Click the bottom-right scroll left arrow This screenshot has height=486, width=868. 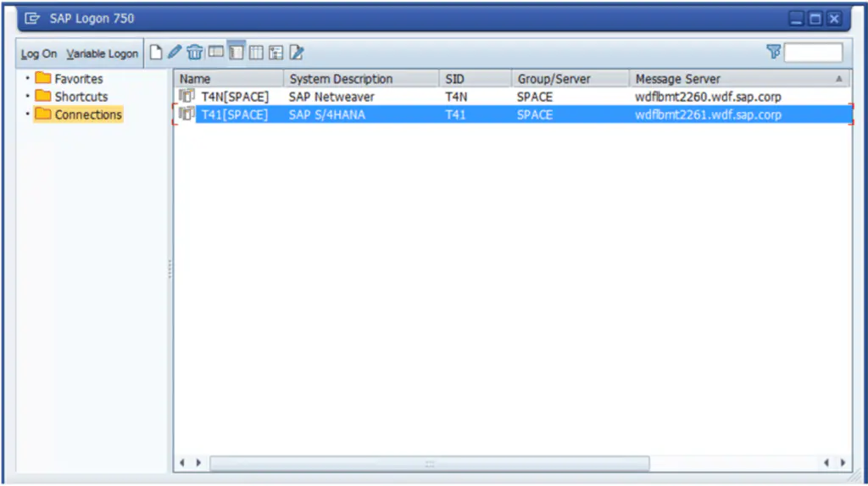(x=826, y=463)
